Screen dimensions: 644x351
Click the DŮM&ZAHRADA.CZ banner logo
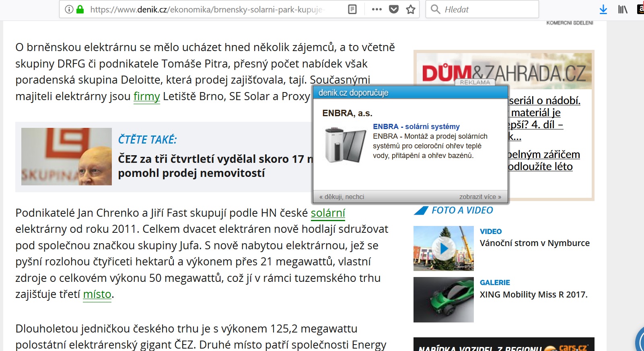click(x=504, y=72)
